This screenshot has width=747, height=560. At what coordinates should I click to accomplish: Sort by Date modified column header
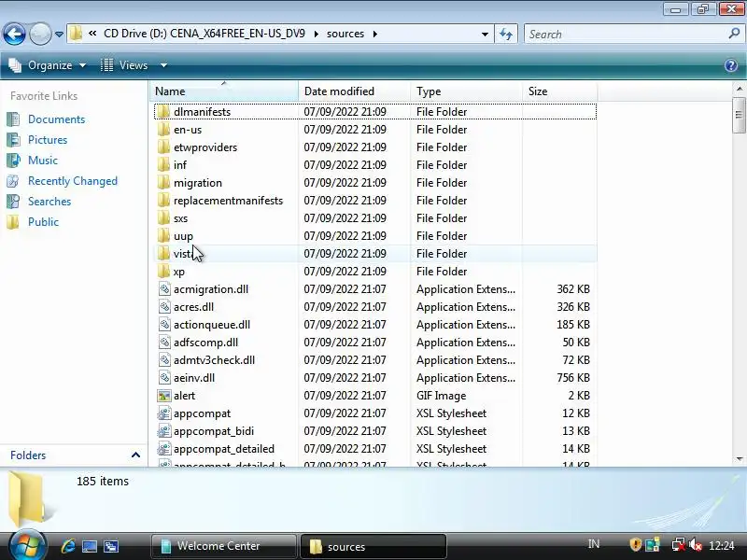(x=355, y=91)
